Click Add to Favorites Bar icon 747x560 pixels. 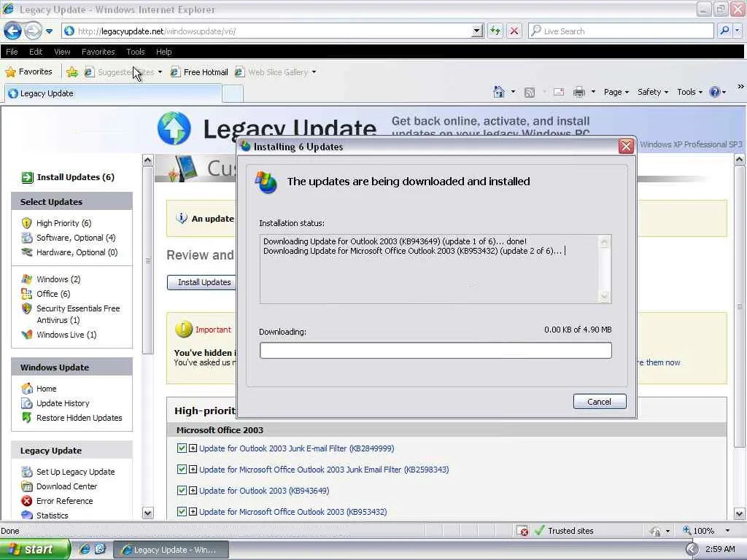[72, 72]
